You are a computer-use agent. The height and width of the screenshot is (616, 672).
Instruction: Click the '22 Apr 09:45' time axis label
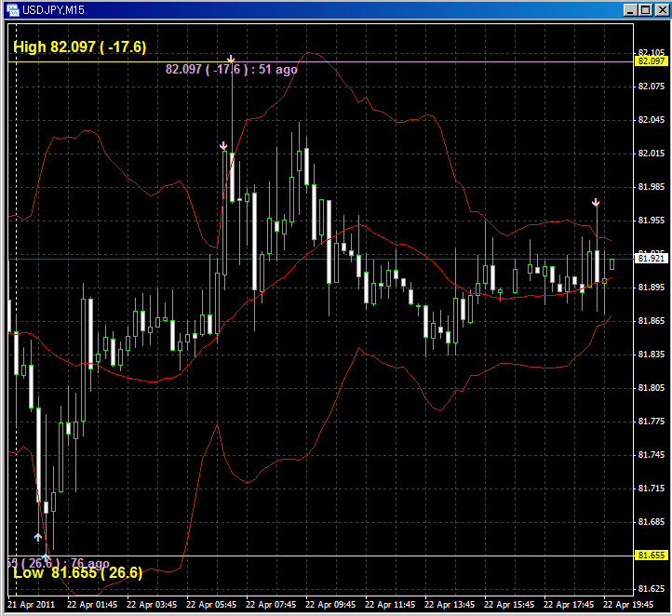click(x=331, y=604)
